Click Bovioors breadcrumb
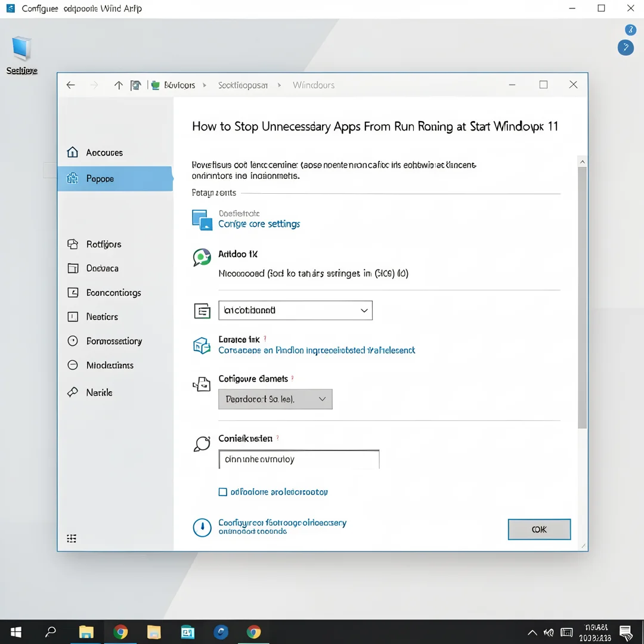644x644 pixels. click(179, 85)
